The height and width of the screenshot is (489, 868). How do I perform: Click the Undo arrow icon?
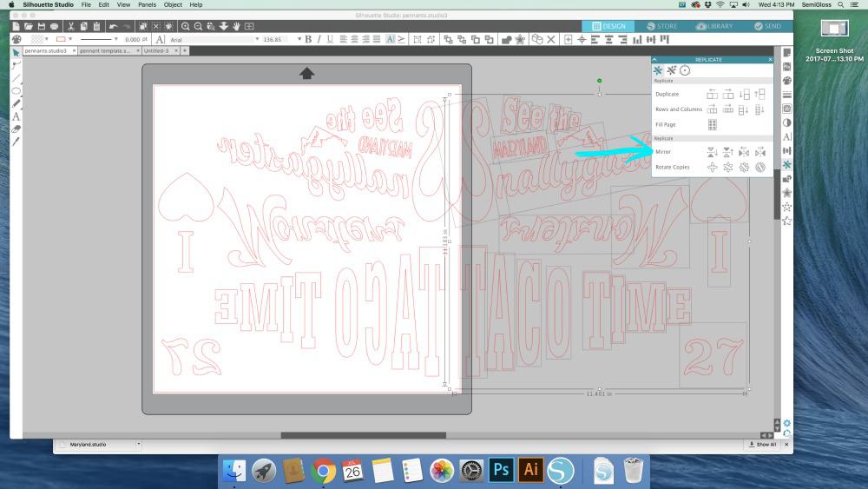tap(114, 26)
